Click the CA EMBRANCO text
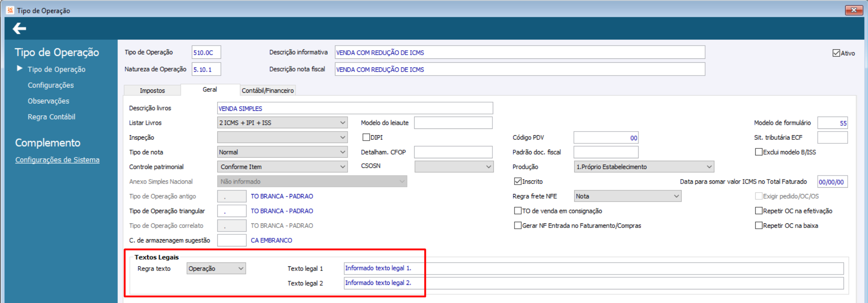 coord(272,240)
